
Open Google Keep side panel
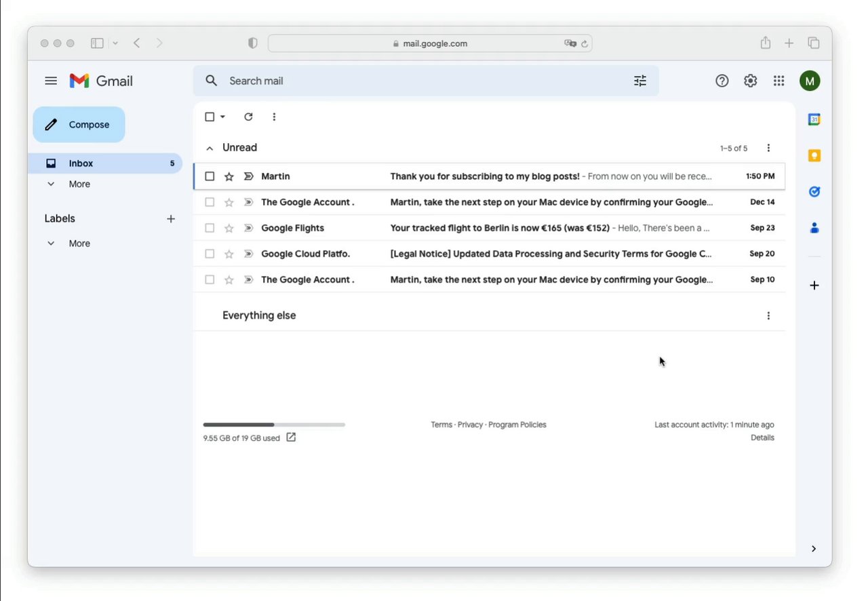[814, 155]
